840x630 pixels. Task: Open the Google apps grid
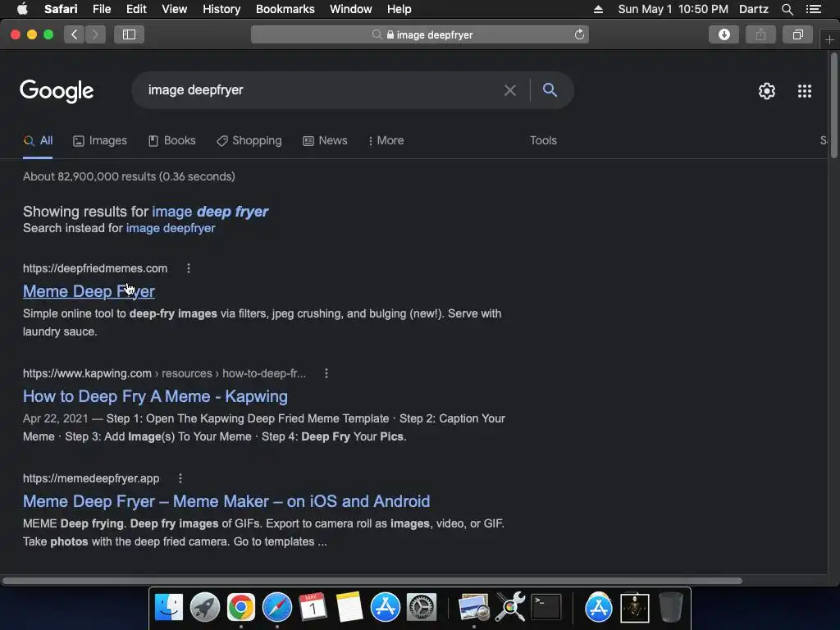805,91
